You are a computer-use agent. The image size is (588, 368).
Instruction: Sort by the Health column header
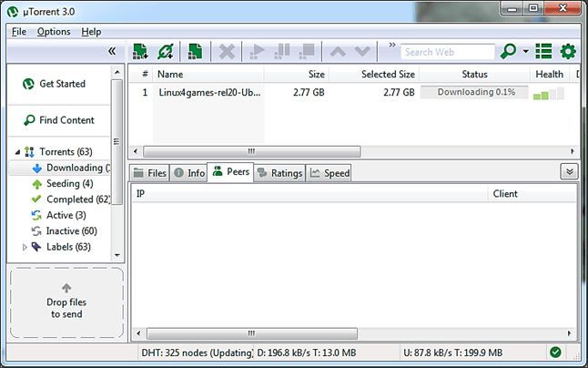coord(550,75)
